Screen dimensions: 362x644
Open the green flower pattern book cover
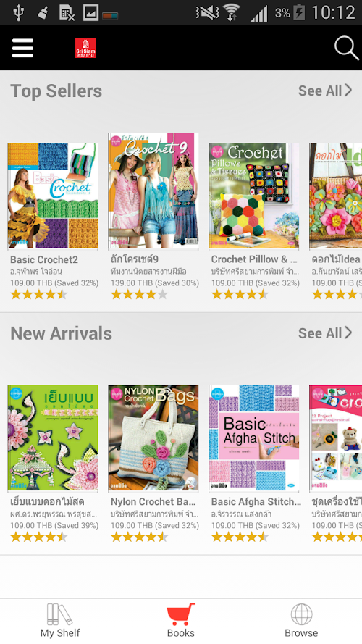tap(53, 438)
